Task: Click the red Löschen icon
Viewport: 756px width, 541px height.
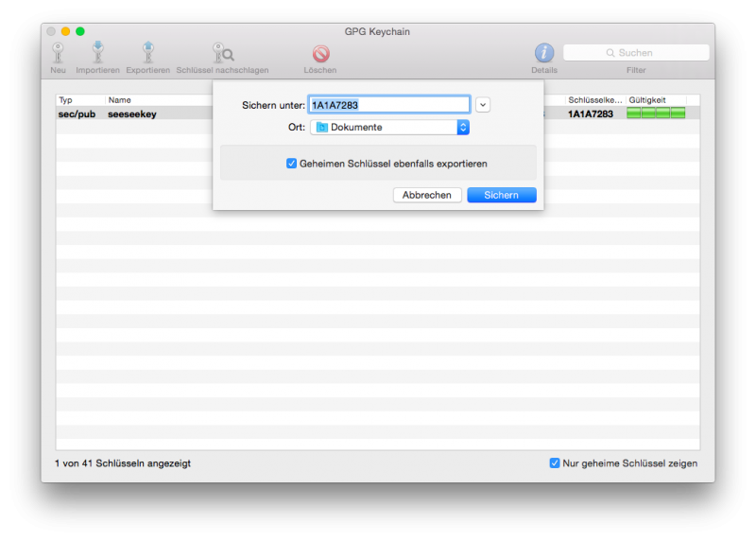Action: coord(320,54)
